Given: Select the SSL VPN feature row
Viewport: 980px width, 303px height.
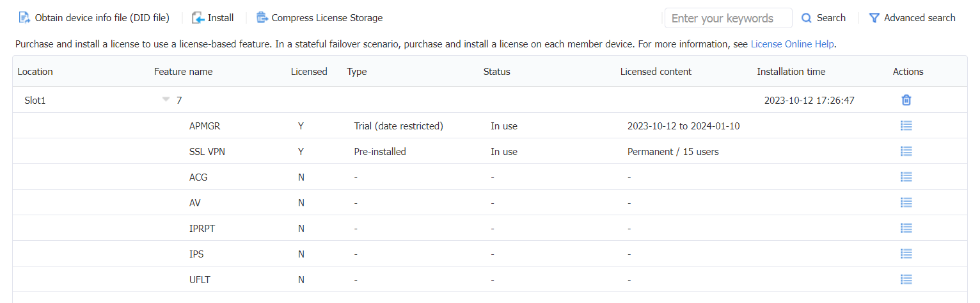Looking at the screenshot, I should tap(490, 151).
